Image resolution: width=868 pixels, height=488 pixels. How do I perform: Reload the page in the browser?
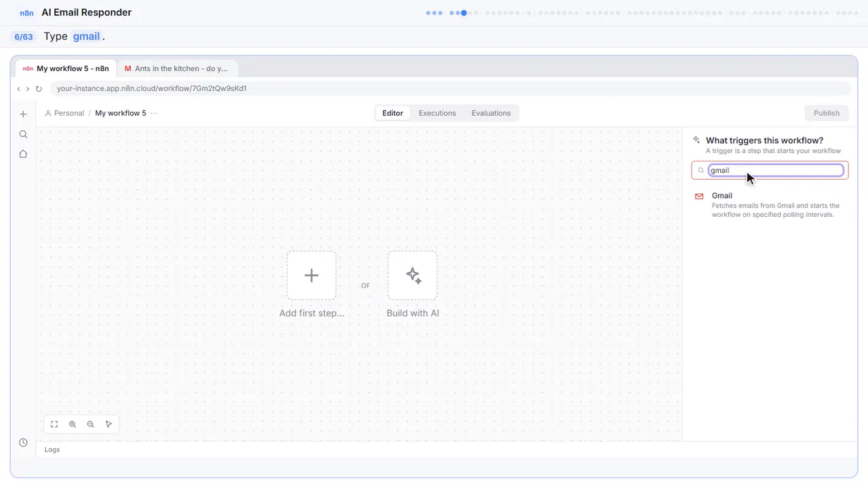click(39, 89)
